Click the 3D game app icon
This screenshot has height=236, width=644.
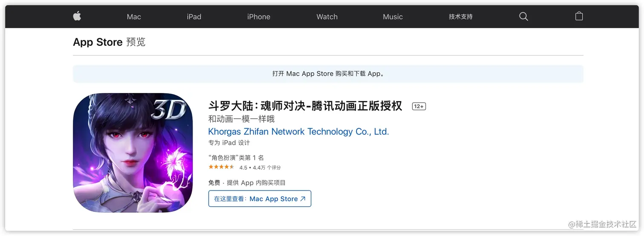(133, 153)
